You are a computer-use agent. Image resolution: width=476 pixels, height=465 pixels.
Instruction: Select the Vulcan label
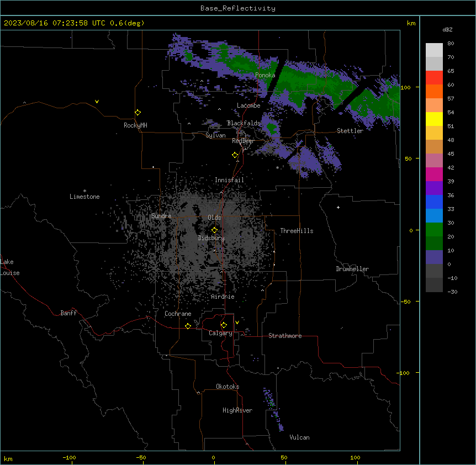click(300, 437)
